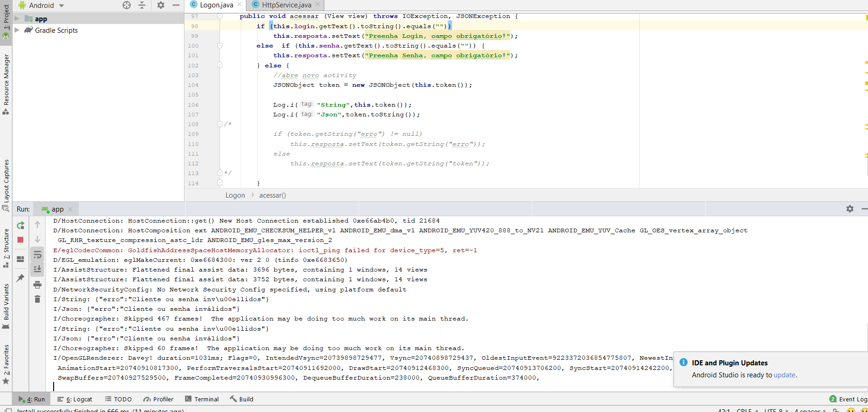
Task: Toggle soft-wrap in Run console
Action: [37, 254]
